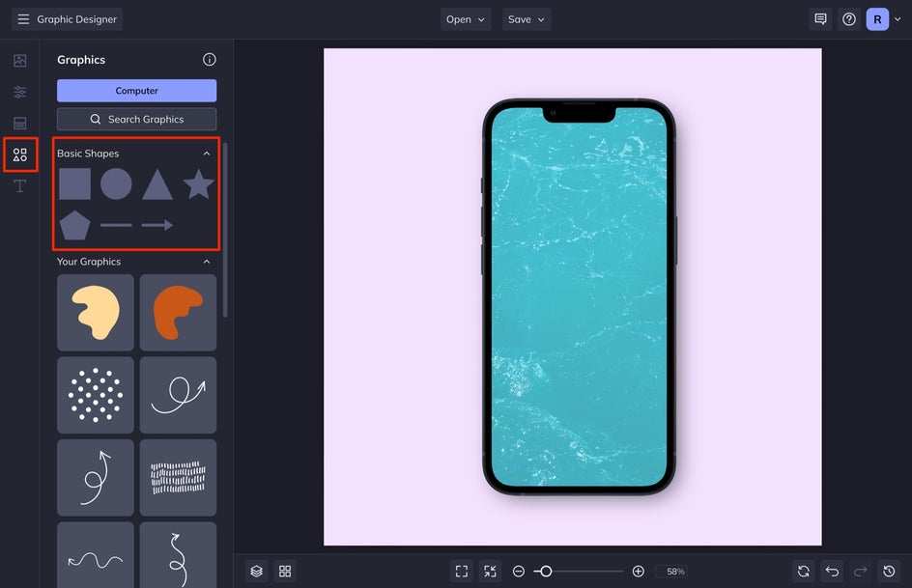The image size is (912, 588).
Task: Click the Search Graphics field
Action: point(136,119)
